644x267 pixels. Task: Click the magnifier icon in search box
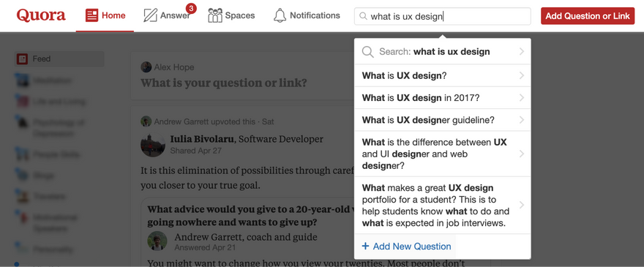coord(363,16)
